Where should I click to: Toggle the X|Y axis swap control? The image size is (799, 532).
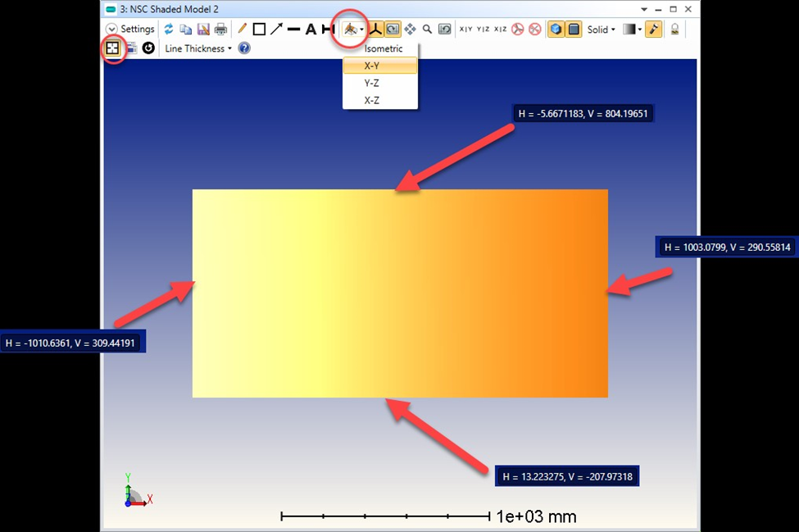coord(465,29)
